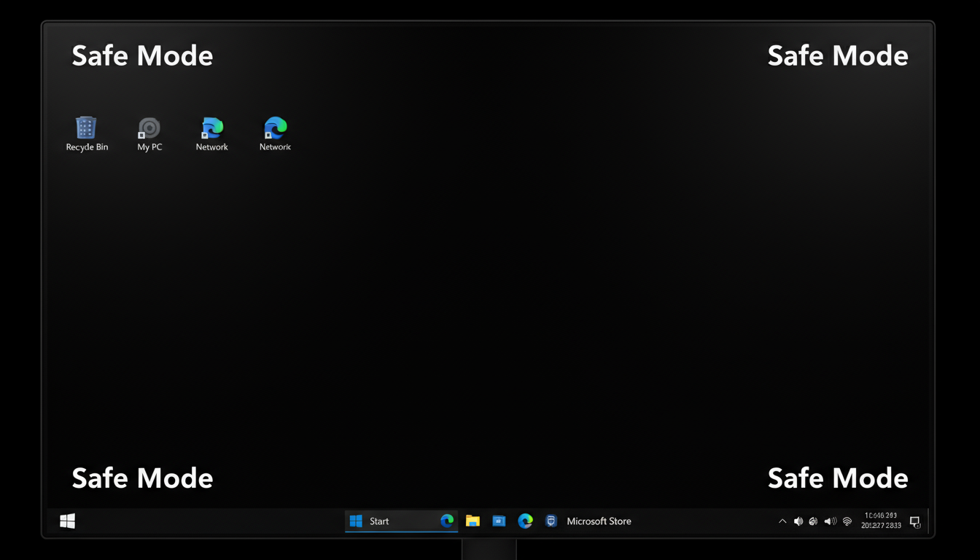Click the network globe icon in the tray
The image size is (980, 560).
[813, 521]
